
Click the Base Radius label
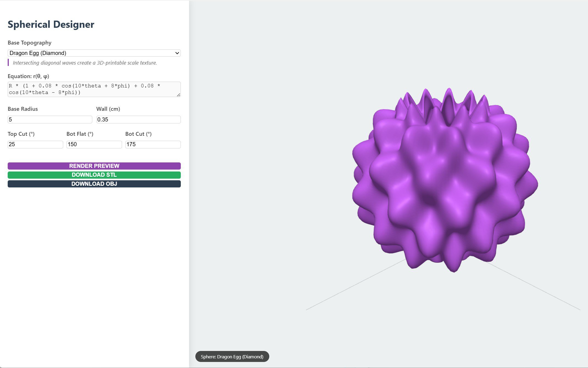pyautogui.click(x=23, y=109)
